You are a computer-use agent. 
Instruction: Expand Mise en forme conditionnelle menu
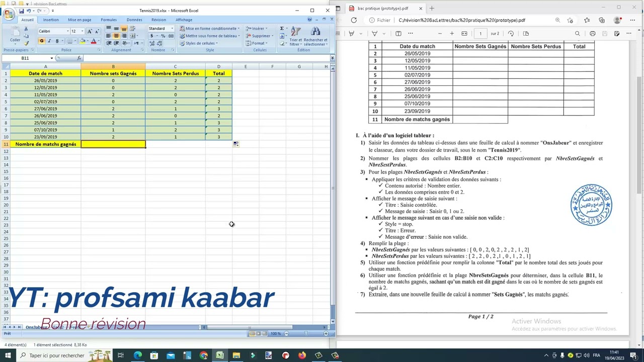[210, 29]
